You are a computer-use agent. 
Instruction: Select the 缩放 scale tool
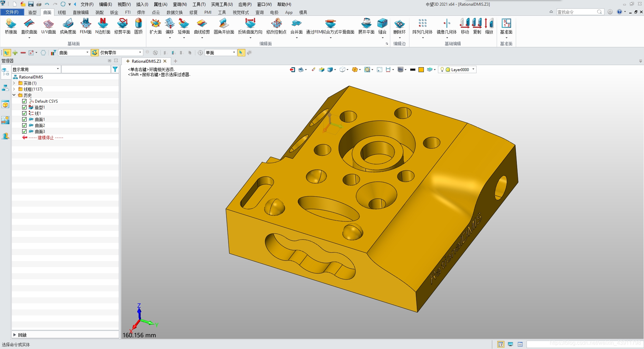click(x=489, y=26)
